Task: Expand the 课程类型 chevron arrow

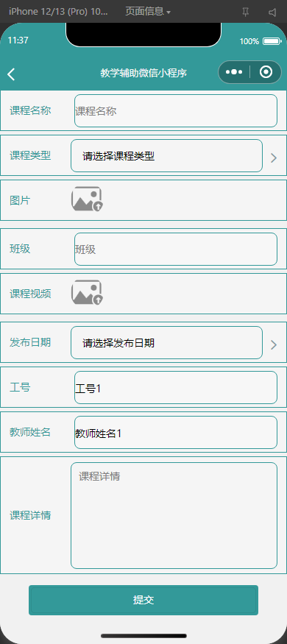Action: [x=274, y=158]
